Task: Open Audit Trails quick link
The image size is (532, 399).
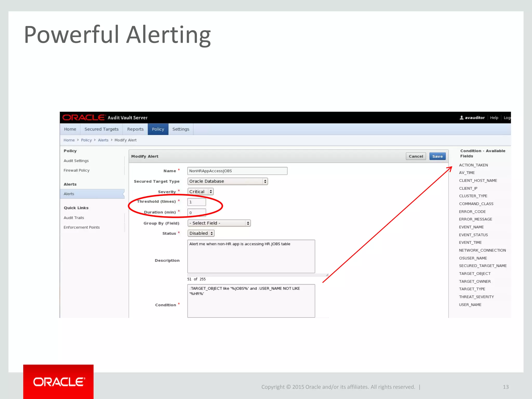Action: click(74, 218)
